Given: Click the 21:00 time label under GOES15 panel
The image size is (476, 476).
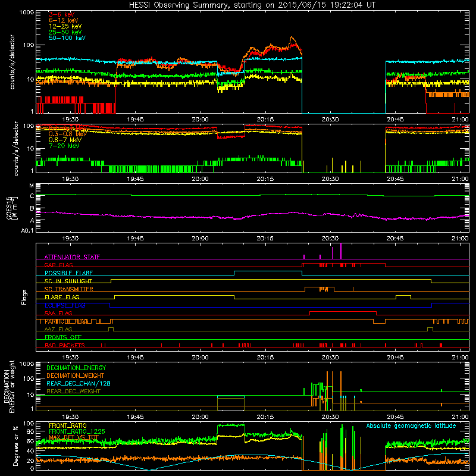Looking at the screenshot, I should point(460,239).
